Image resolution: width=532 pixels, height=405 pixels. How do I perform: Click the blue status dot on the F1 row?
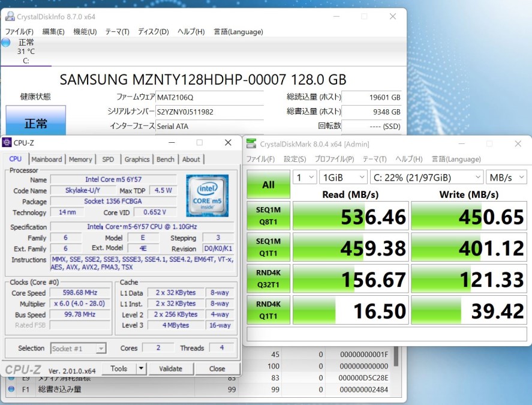coord(11,389)
